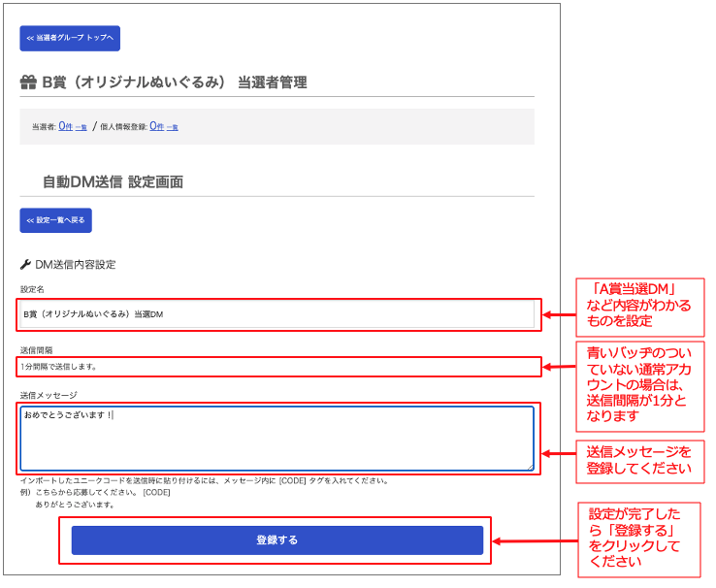716x588 pixels.
Task: Click the 自動DM送信 設定画面 heading
Action: 113,181
